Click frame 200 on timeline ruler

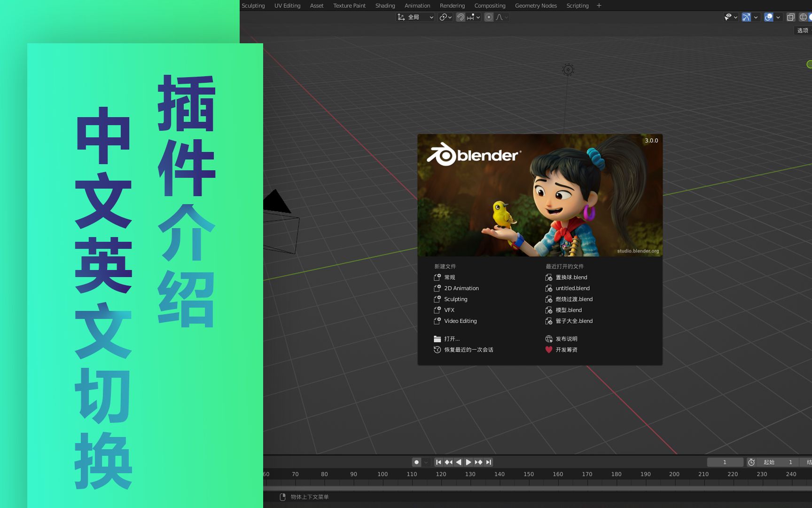tap(674, 474)
